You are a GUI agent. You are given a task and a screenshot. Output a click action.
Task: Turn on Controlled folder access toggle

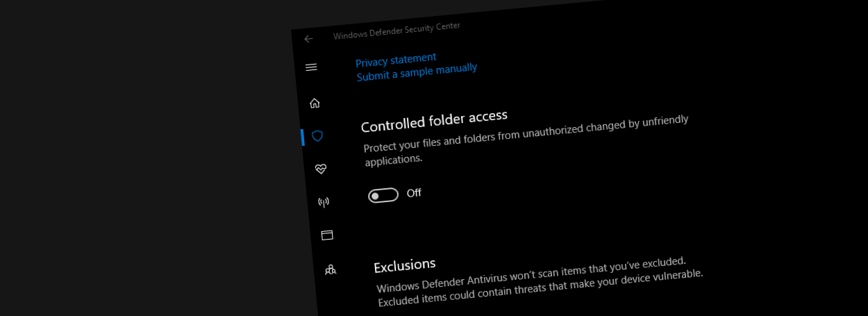click(x=383, y=196)
